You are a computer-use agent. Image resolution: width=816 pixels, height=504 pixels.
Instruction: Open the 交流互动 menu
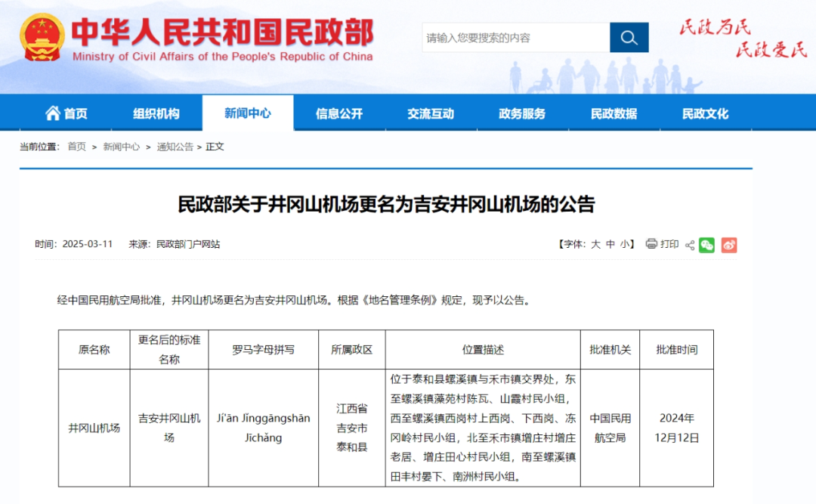[x=431, y=113]
